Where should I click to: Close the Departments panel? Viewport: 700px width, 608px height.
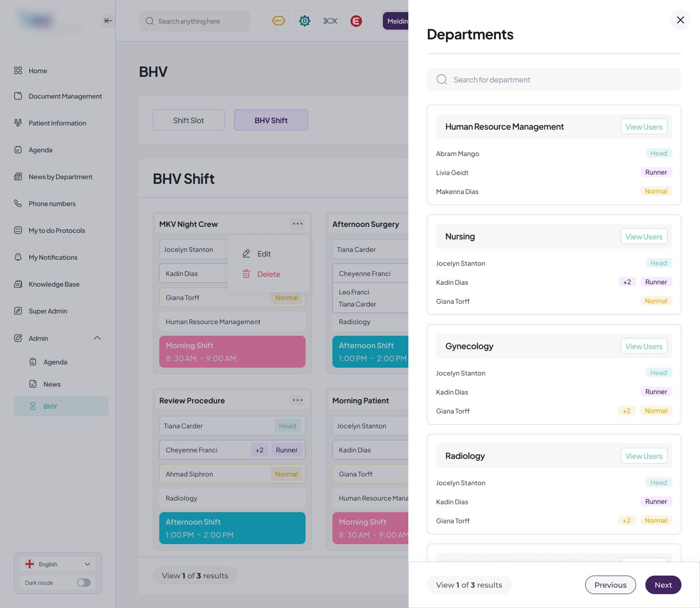680,20
